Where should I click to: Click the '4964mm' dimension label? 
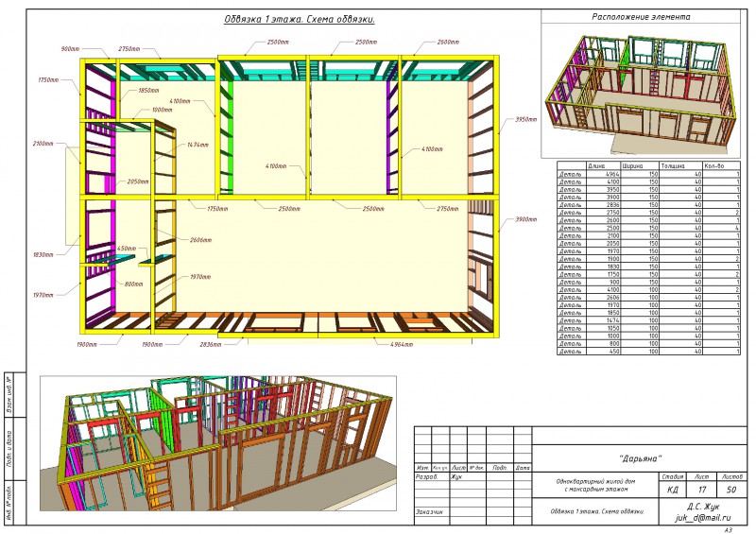tap(402, 344)
